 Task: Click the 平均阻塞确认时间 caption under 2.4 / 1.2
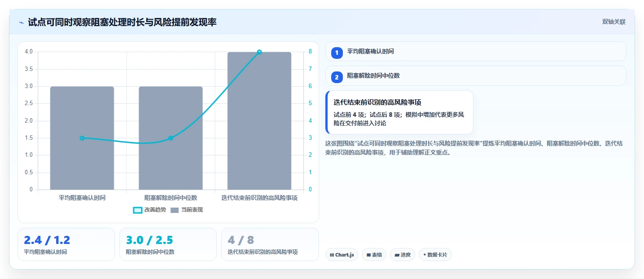[45, 252]
